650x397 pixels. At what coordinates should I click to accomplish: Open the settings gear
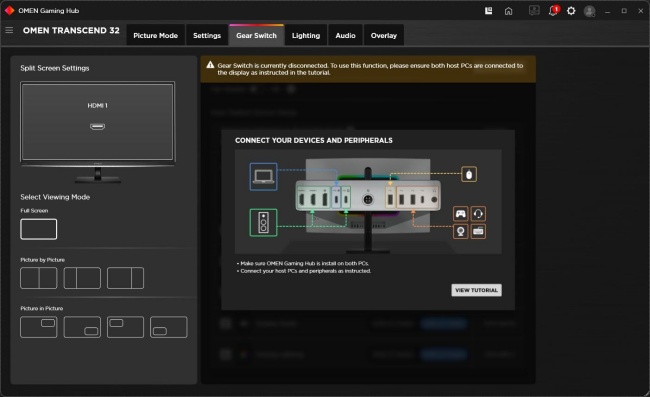click(x=571, y=11)
